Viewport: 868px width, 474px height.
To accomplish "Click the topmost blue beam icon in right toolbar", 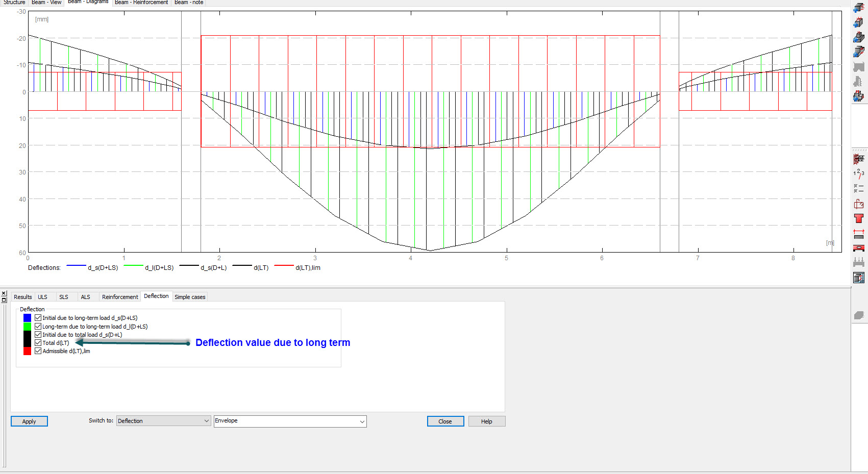I will click(x=859, y=8).
